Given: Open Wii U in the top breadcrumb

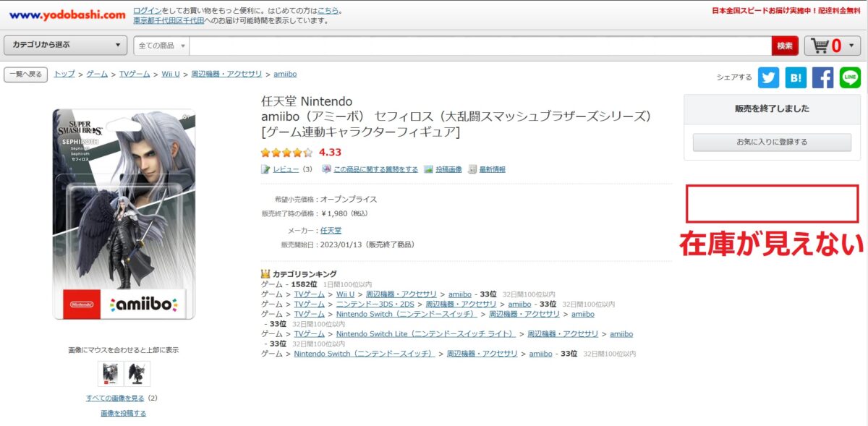Looking at the screenshot, I should (171, 74).
